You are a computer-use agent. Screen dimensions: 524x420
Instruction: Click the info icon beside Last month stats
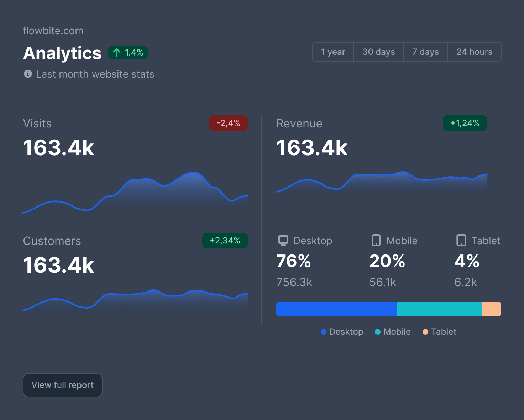28,74
